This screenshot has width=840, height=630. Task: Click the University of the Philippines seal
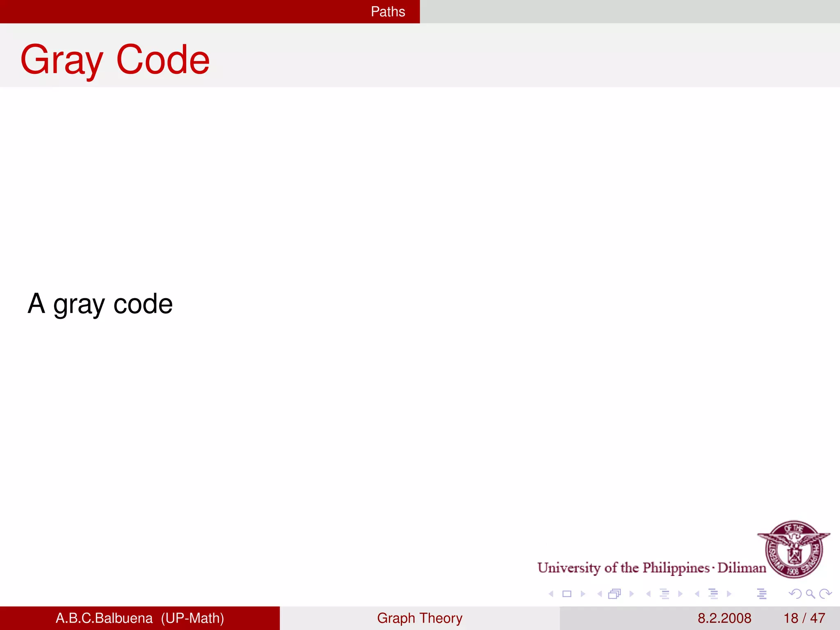coord(794,549)
